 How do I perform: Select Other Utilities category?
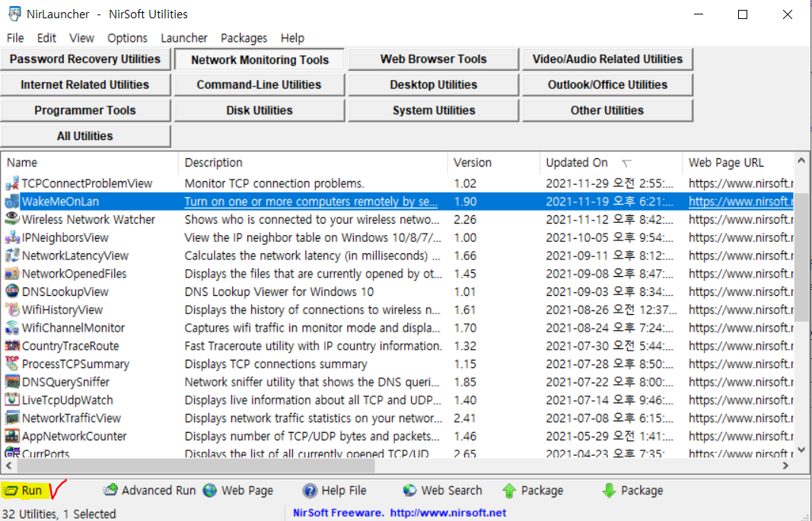point(607,110)
